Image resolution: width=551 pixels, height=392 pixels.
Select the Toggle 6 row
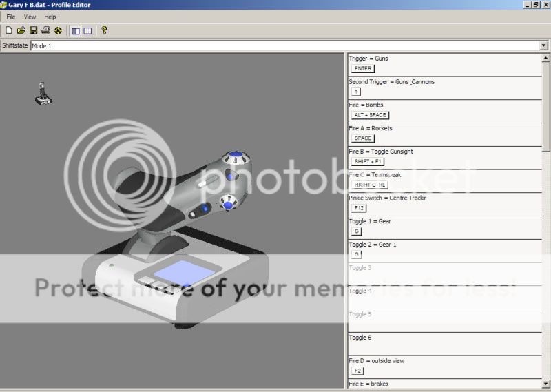[x=445, y=344]
